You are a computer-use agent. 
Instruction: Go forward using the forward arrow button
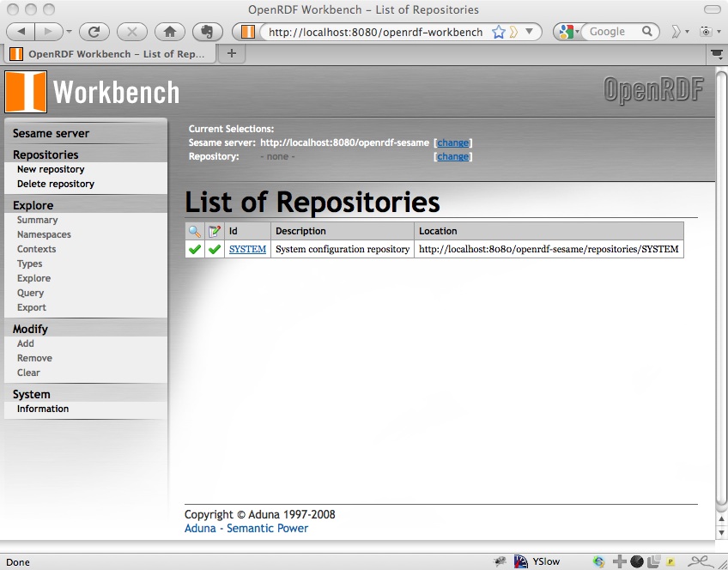click(48, 32)
